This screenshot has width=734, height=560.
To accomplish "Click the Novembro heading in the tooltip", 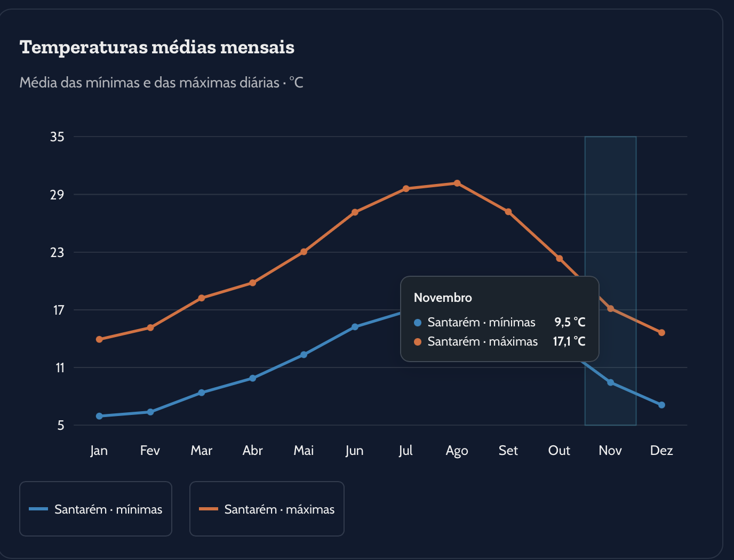I will (x=443, y=298).
